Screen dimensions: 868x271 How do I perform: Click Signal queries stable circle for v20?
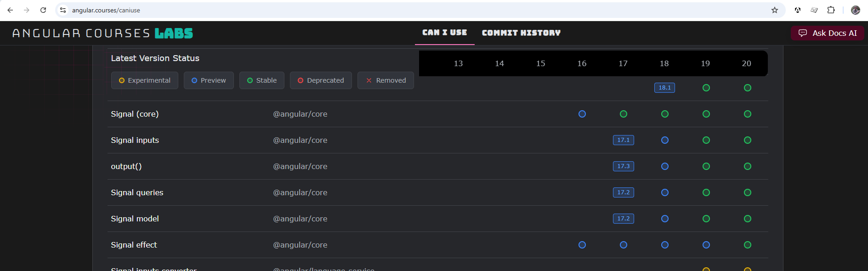[x=748, y=192]
